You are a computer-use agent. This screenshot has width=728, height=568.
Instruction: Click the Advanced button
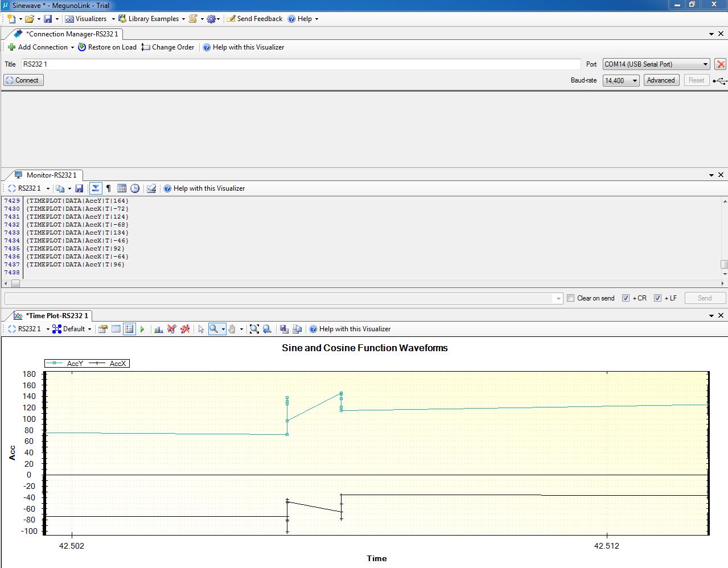tap(661, 80)
